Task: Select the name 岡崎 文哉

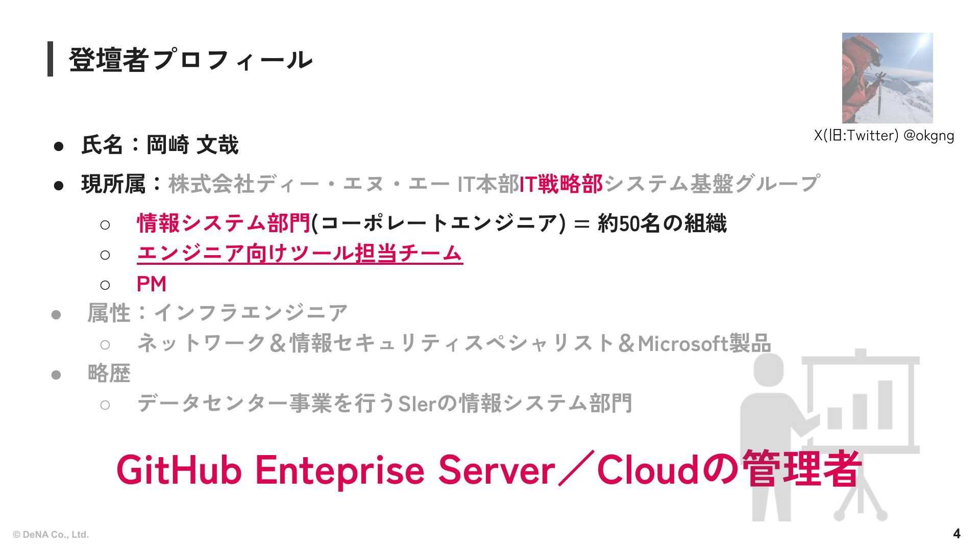Action: click(192, 145)
